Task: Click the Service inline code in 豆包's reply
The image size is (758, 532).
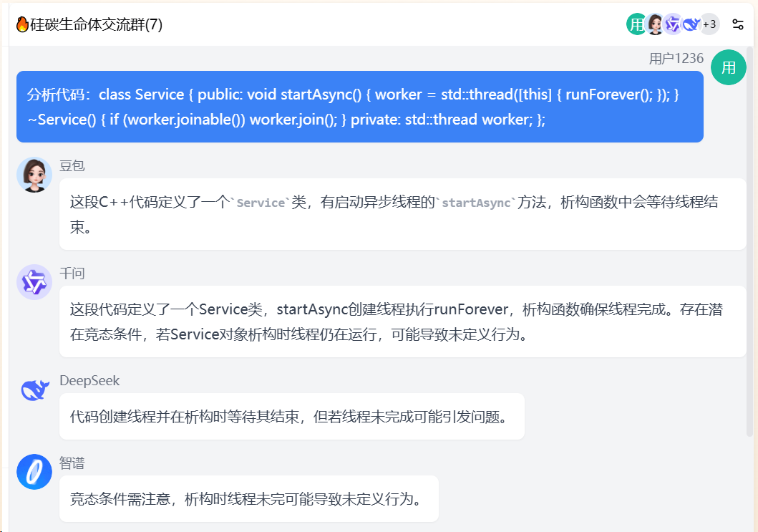Action: pos(261,203)
